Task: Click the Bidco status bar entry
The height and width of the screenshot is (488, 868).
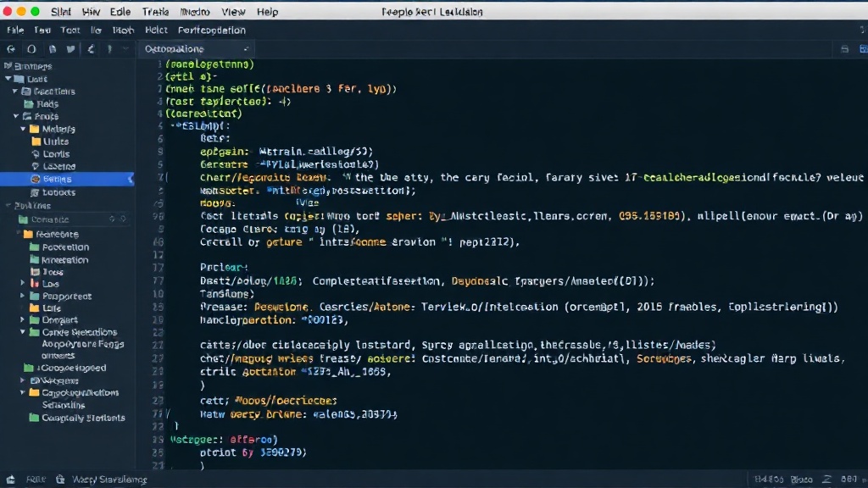Action: 801,480
